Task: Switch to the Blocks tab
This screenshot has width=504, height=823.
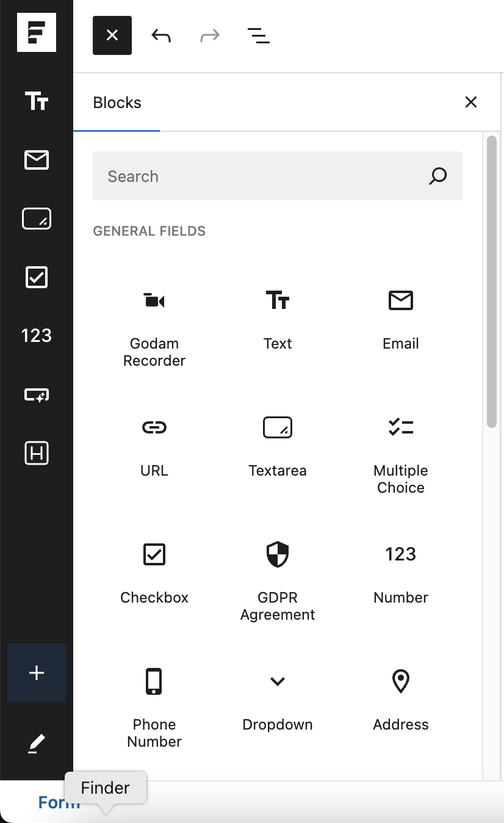Action: 117,103
